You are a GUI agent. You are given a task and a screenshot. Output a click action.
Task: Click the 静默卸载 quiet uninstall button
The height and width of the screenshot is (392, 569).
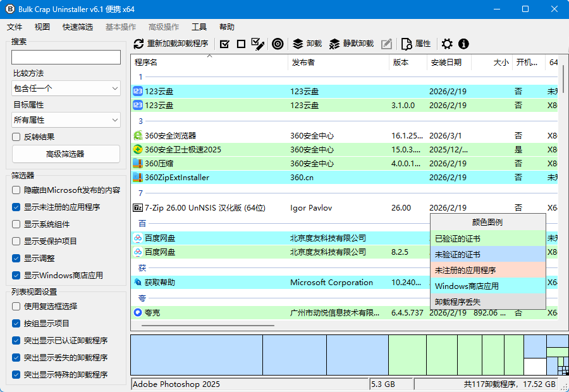(x=352, y=44)
